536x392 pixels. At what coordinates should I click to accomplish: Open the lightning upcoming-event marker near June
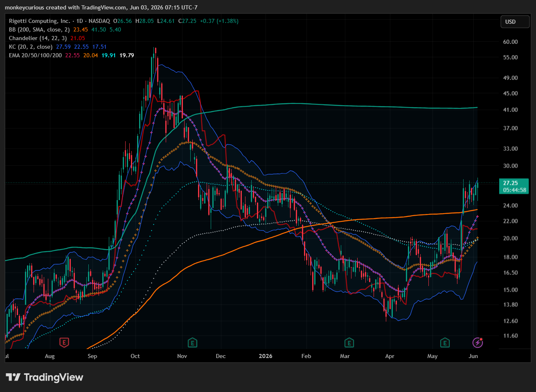click(x=477, y=342)
